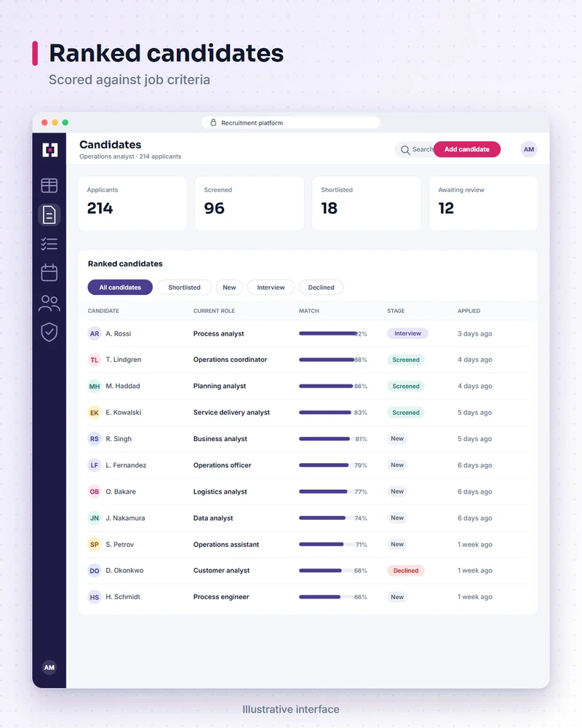Open the checklist tasks sidebar icon
The width and height of the screenshot is (582, 728).
tap(49, 244)
